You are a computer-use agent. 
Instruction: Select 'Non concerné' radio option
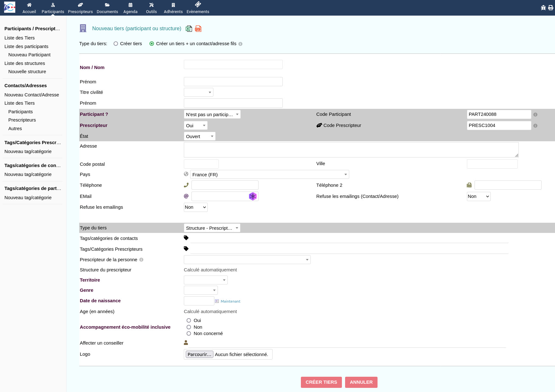(189, 333)
